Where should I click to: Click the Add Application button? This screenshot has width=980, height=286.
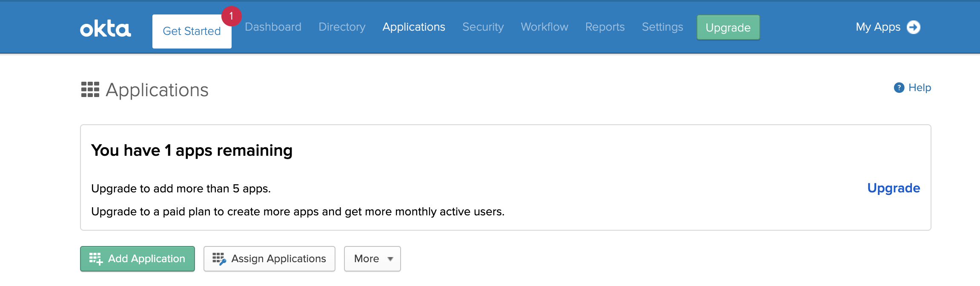pyautogui.click(x=138, y=259)
